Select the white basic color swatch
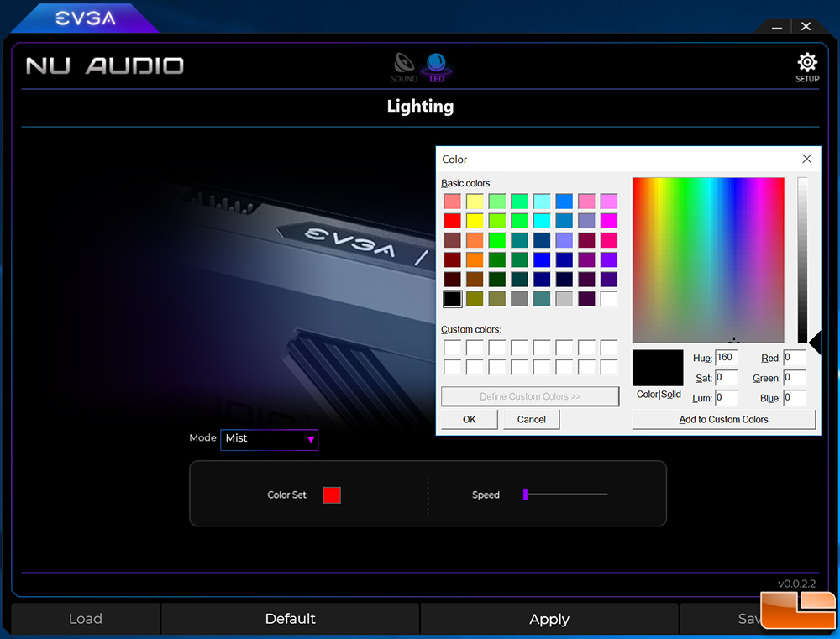 pos(608,299)
